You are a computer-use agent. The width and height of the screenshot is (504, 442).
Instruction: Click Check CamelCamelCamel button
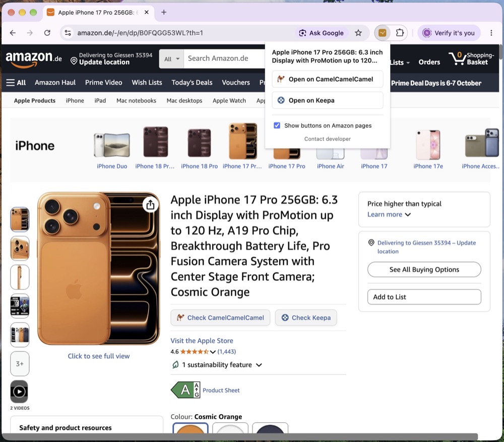(x=220, y=317)
